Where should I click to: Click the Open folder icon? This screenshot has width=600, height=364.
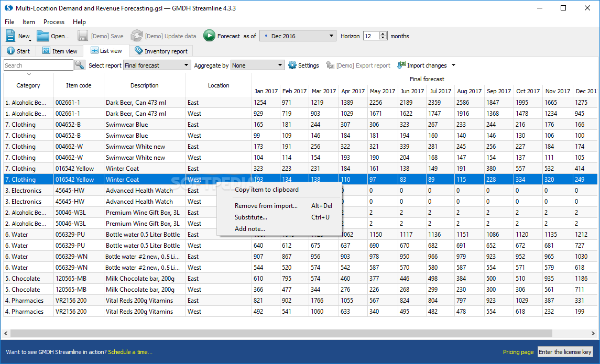click(x=43, y=36)
